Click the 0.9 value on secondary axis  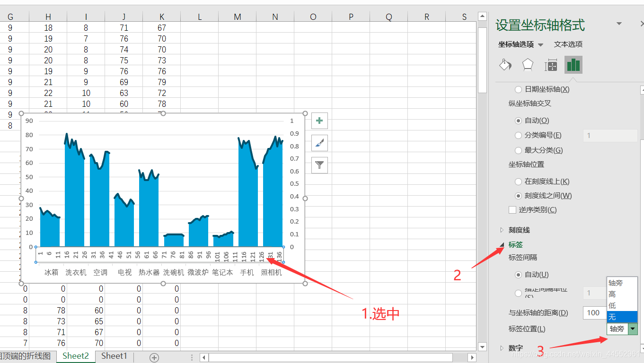[294, 134]
